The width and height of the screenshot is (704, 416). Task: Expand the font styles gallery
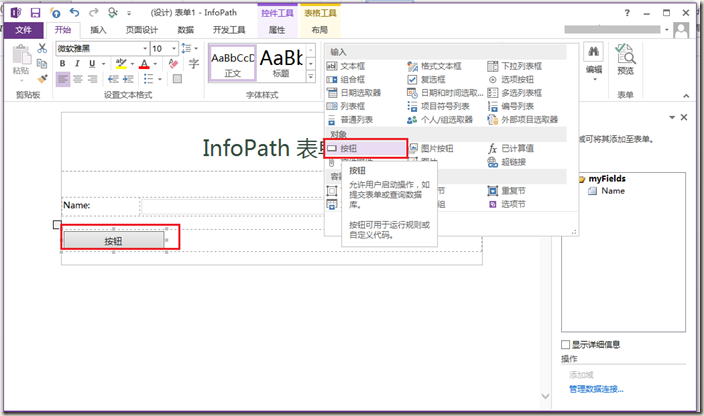[x=311, y=78]
